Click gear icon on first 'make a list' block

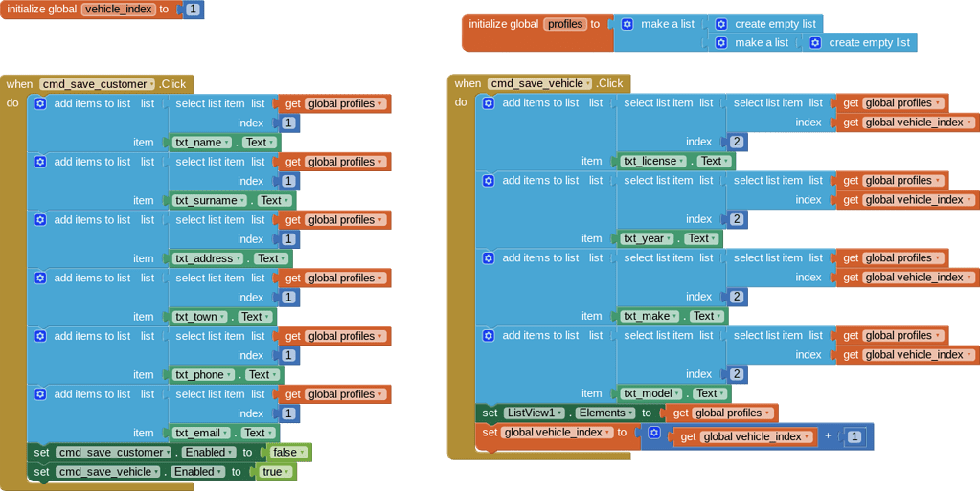click(x=627, y=24)
